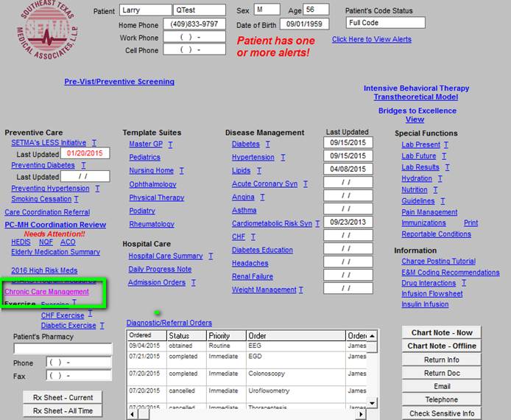511x420 pixels.
Task: Open the T link next to Hospital Care Summary
Action: [211, 256]
